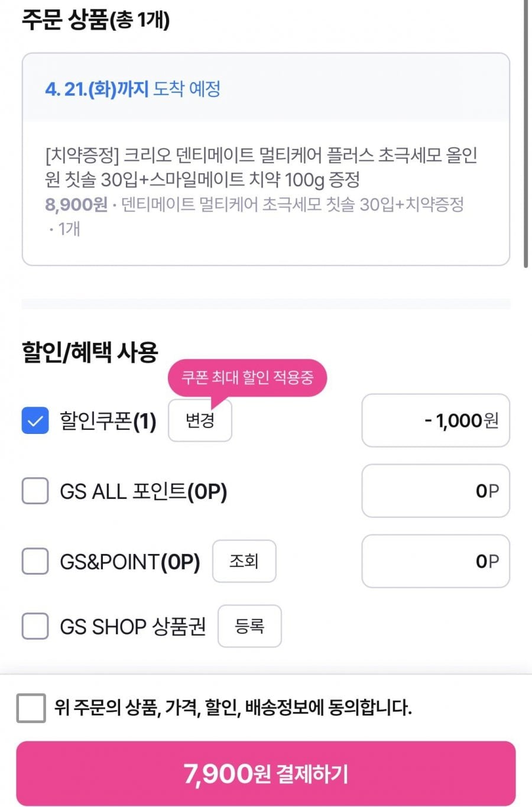
Task: Tap the 쿠폰 최대 할인 적용중 tooltip bubble
Action: point(247,377)
